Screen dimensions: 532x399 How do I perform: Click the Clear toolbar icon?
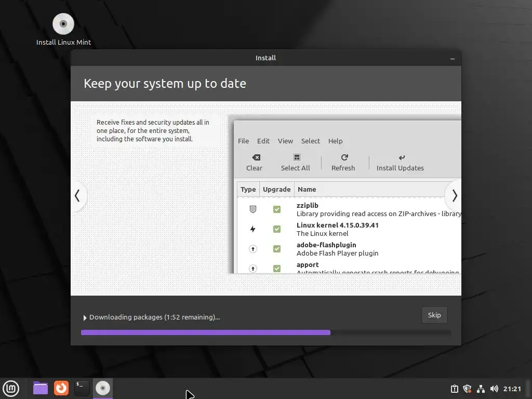point(256,157)
